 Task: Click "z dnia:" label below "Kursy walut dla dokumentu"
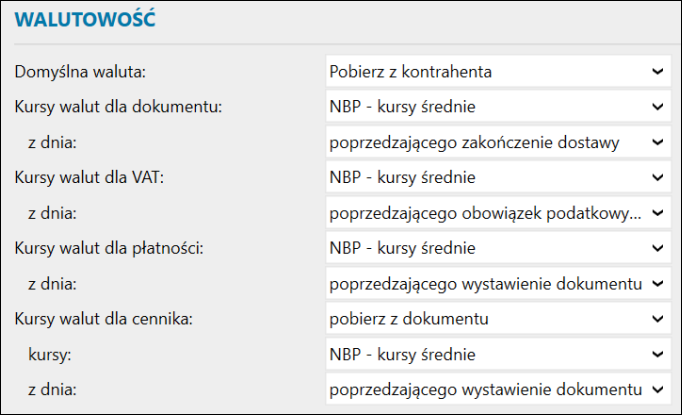[52, 142]
